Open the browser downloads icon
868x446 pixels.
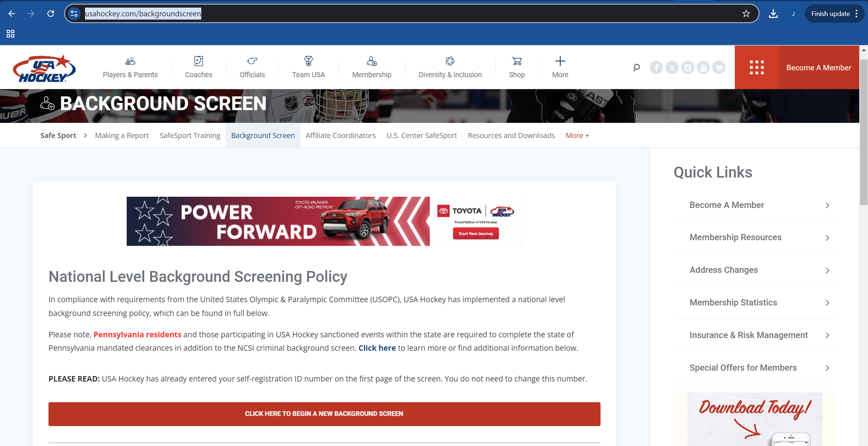click(773, 13)
